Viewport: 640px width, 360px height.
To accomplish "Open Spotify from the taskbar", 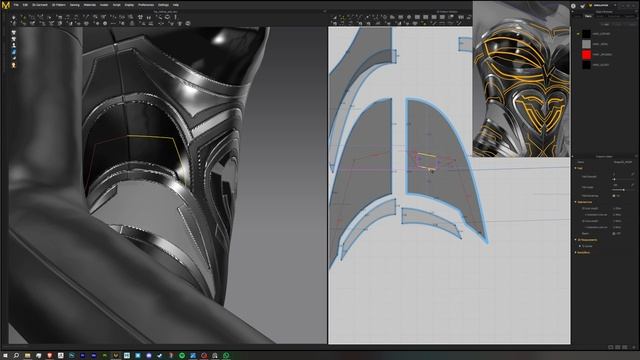I will pos(182,356).
